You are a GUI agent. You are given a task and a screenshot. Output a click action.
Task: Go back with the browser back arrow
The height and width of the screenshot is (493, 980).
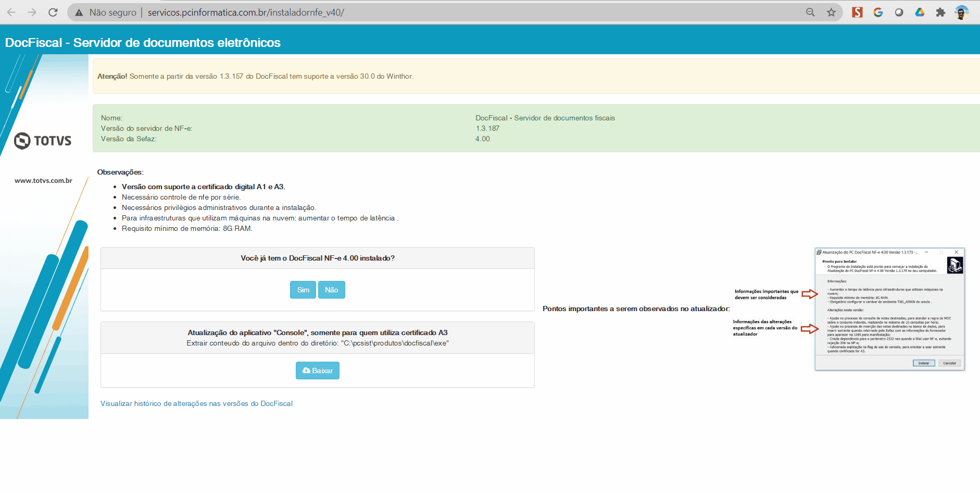click(11, 13)
